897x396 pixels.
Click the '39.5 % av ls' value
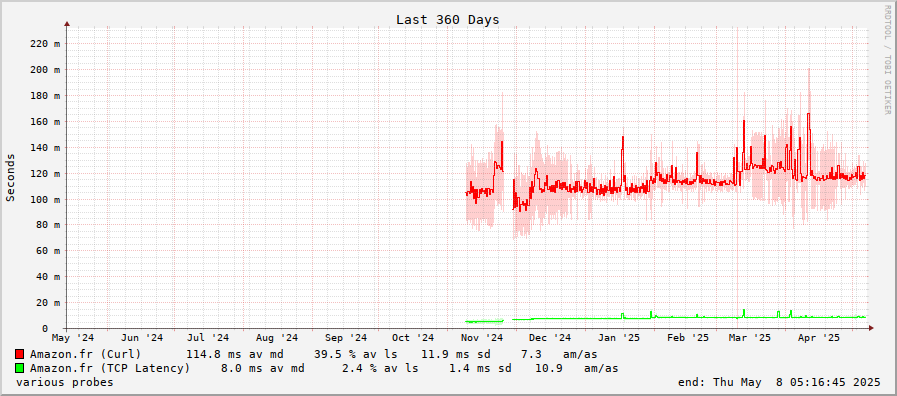pyautogui.click(x=355, y=354)
